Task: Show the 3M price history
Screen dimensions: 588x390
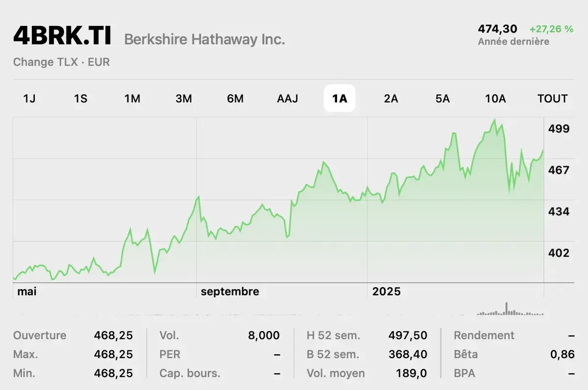Action: point(184,98)
